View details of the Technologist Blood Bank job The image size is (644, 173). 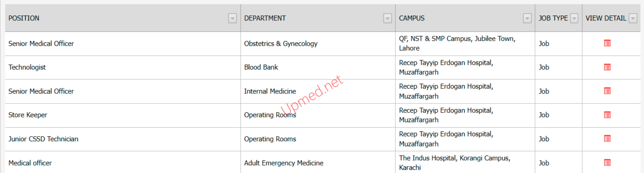pyautogui.click(x=607, y=67)
